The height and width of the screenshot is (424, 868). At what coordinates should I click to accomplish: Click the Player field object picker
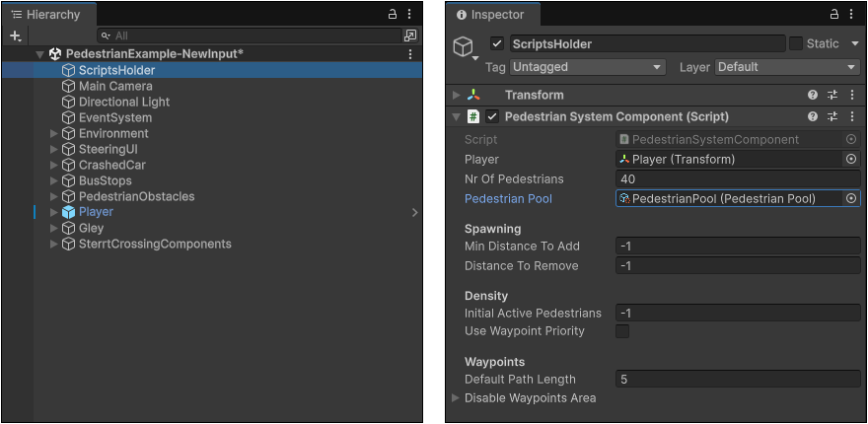tap(851, 160)
